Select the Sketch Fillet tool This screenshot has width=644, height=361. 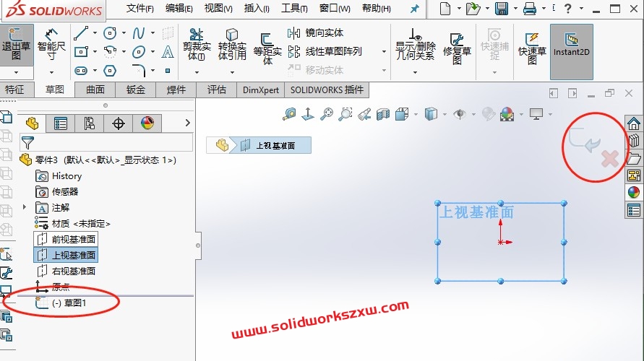tap(139, 71)
